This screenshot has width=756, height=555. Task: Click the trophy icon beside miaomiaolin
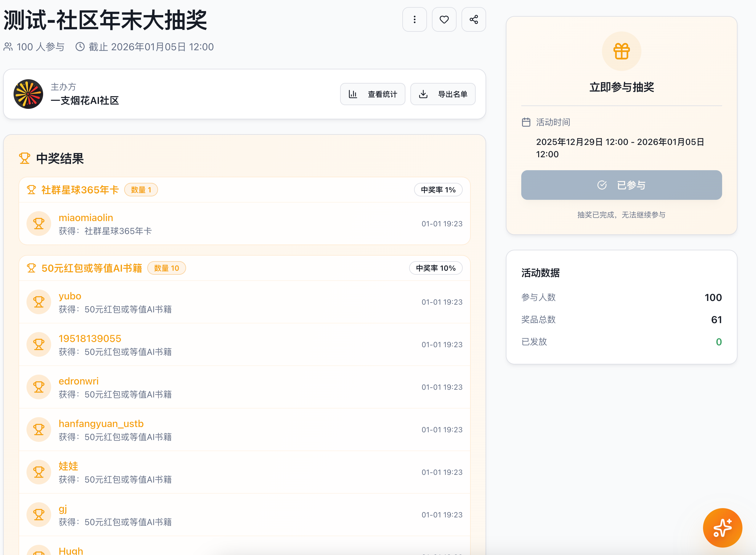click(39, 224)
